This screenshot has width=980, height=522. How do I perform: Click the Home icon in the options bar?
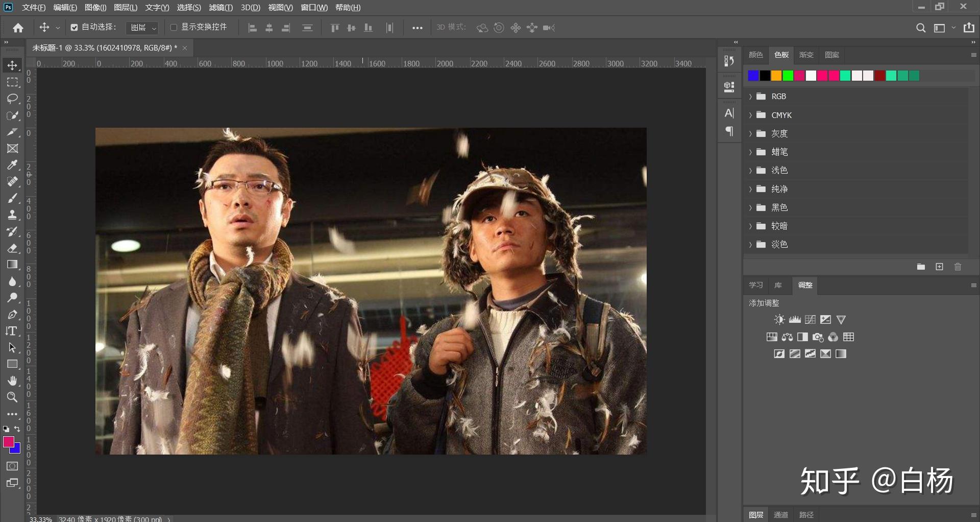click(x=18, y=28)
